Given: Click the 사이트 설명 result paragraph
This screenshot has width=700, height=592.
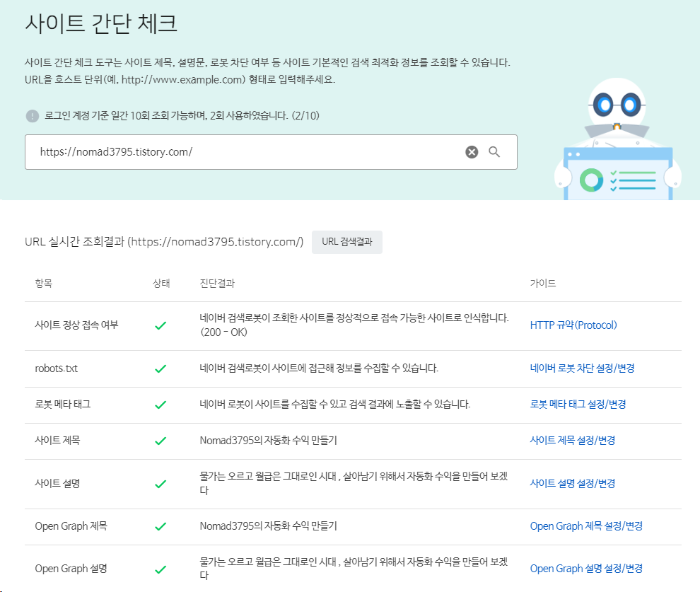Looking at the screenshot, I should pos(354,484).
